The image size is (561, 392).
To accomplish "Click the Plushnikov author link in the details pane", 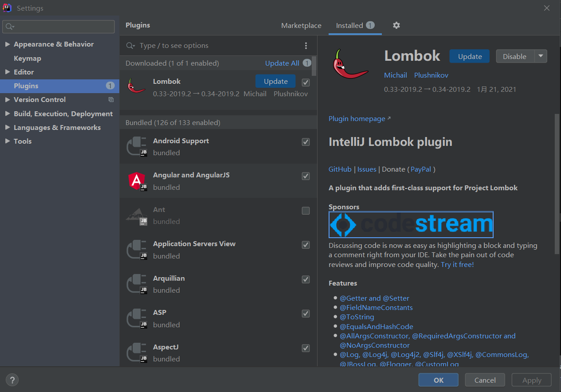I will (x=431, y=75).
